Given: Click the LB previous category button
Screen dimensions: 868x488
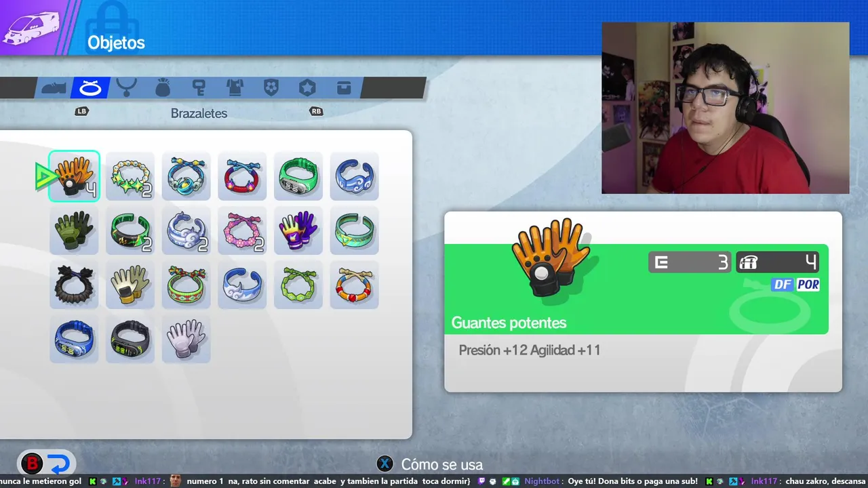Looking at the screenshot, I should pyautogui.click(x=81, y=111).
